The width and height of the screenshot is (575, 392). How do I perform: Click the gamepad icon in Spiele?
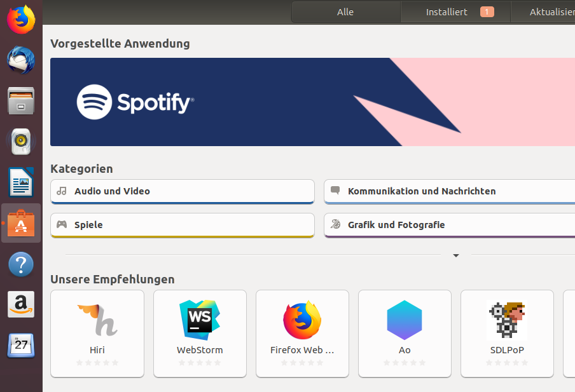[62, 224]
